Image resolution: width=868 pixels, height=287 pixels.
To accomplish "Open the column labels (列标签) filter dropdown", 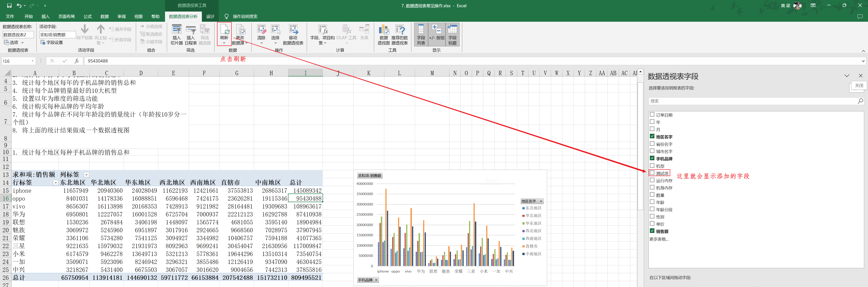I will pyautogui.click(x=86, y=175).
